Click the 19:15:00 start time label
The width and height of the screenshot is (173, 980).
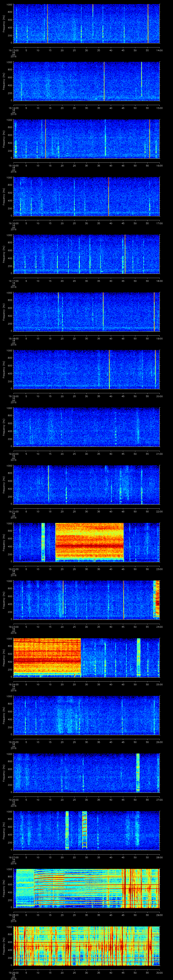[x=14, y=166]
